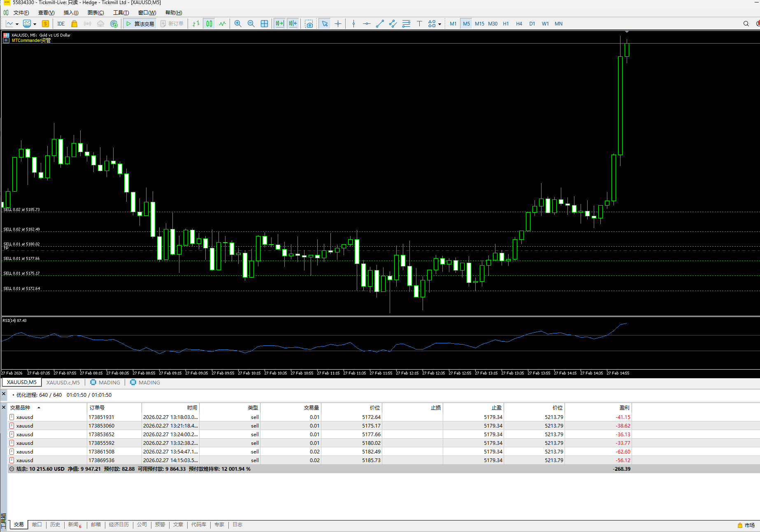This screenshot has width=760, height=532.
Task: Open the indicators list dropdown arrow
Action: click(35, 24)
